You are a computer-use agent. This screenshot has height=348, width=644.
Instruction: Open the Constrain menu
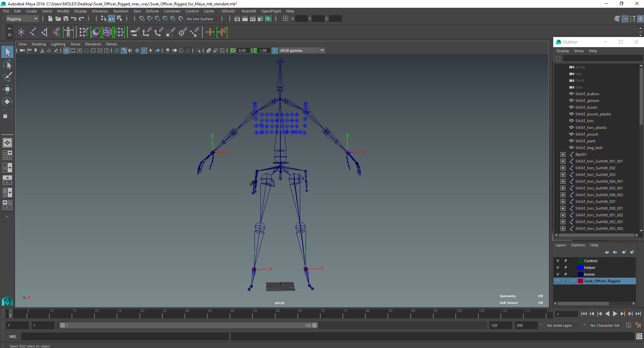click(172, 11)
